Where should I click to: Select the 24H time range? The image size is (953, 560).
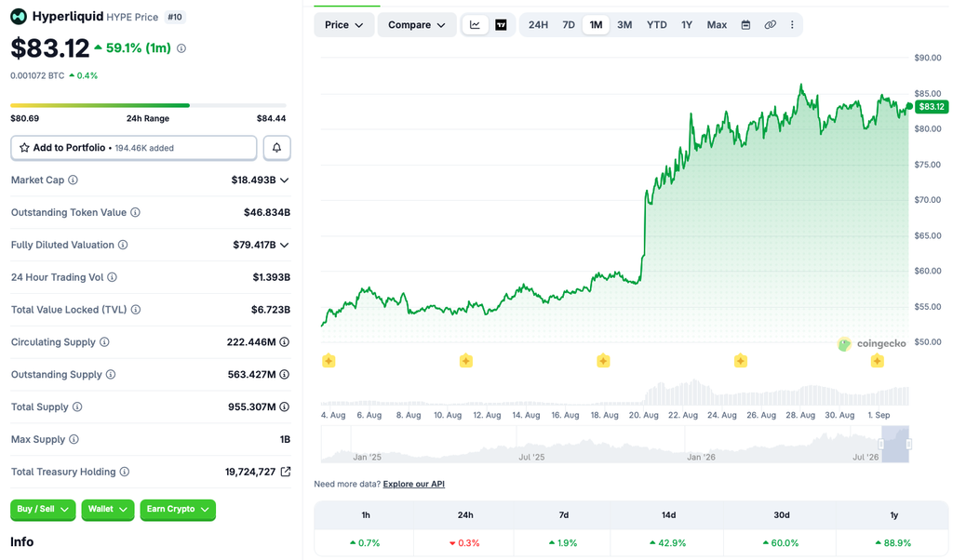point(538,25)
